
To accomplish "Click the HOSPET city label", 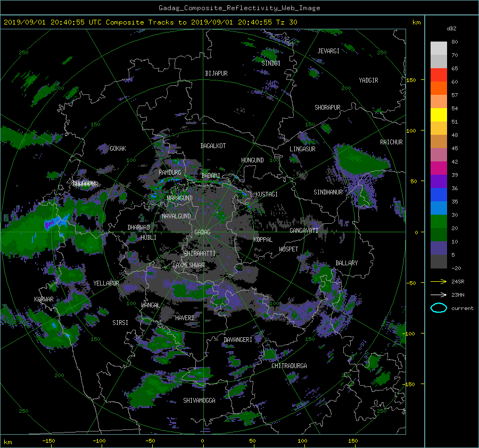I will point(288,249).
